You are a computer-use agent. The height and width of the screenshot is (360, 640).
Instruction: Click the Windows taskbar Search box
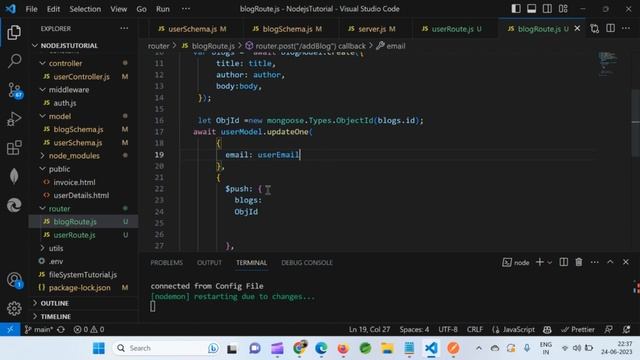pyautogui.click(x=166, y=348)
